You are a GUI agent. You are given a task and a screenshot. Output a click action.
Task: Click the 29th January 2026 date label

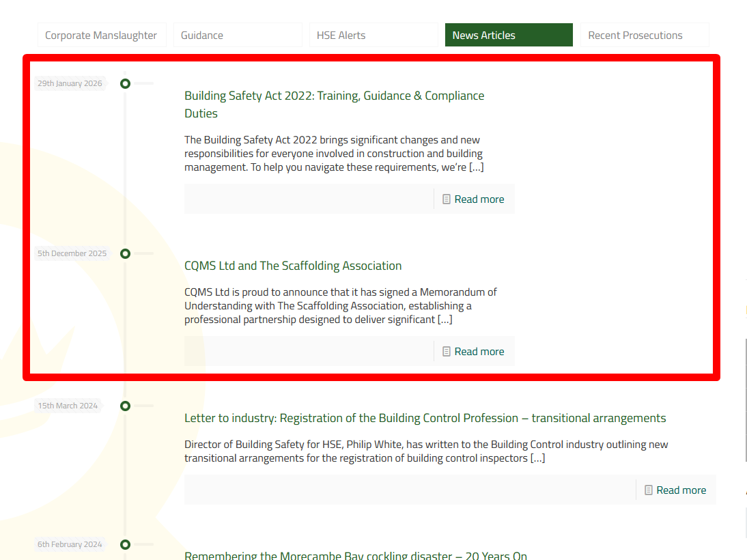70,83
